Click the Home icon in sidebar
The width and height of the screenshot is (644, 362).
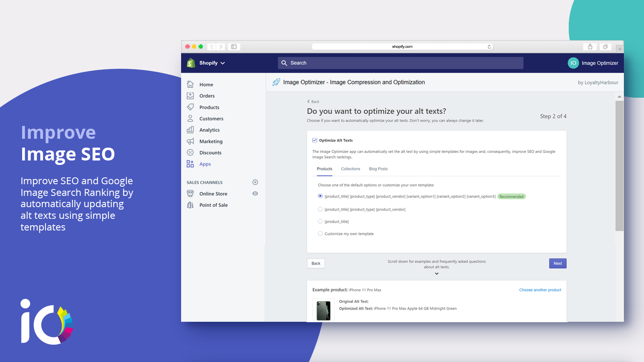(190, 84)
